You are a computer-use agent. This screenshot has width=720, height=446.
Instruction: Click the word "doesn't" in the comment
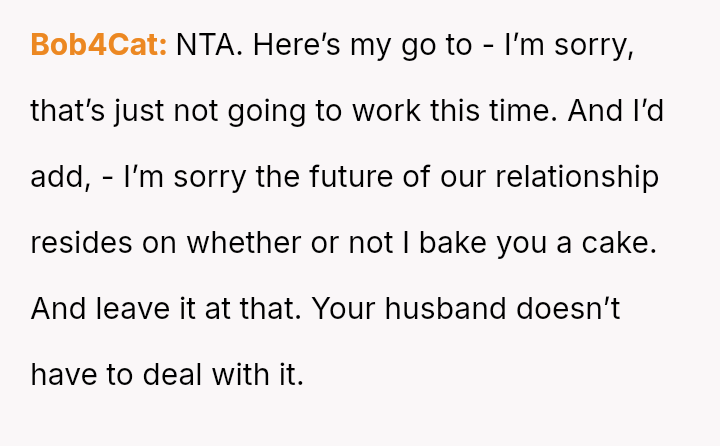click(569, 309)
